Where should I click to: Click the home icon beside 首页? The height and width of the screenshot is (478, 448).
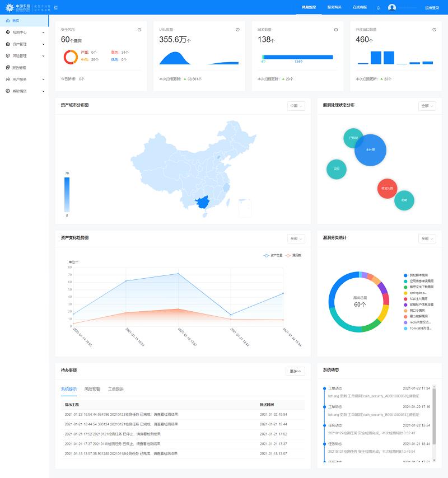8,20
